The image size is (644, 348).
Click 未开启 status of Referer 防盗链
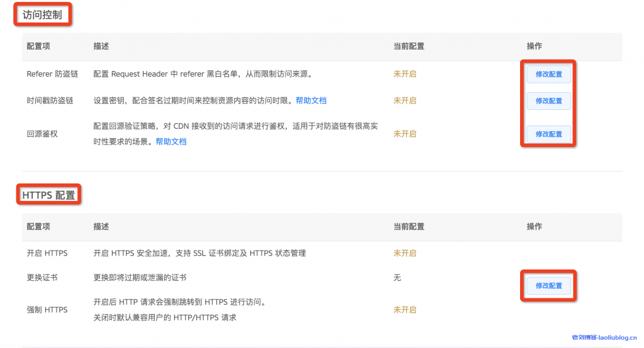(404, 74)
